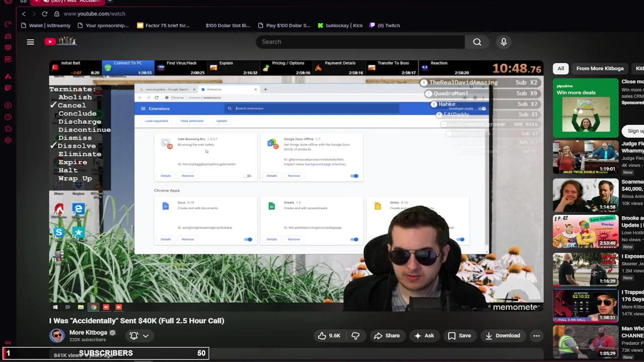Focus the YouTube search field
The image size is (644, 362).
(360, 42)
